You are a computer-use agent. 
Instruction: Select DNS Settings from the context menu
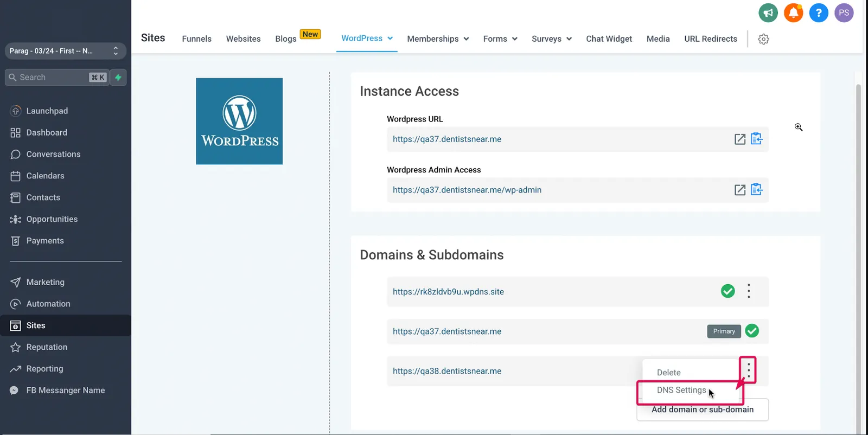[681, 390]
